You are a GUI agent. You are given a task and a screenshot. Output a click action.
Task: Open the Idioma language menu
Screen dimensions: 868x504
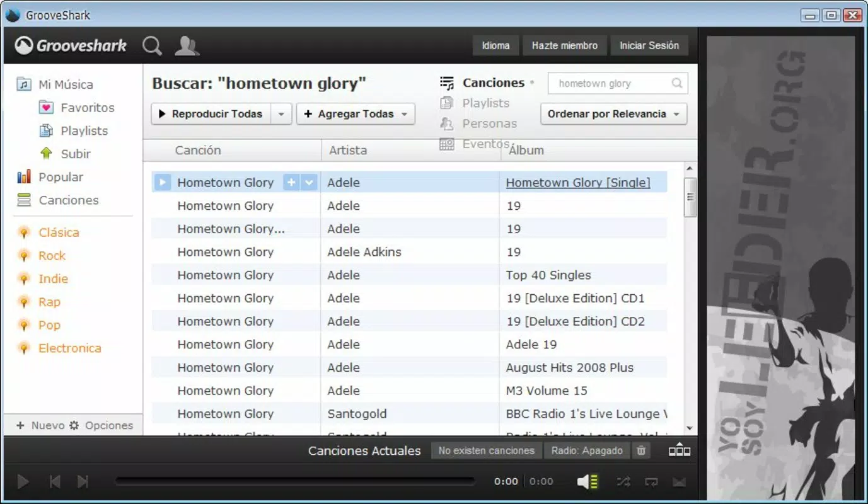click(496, 45)
